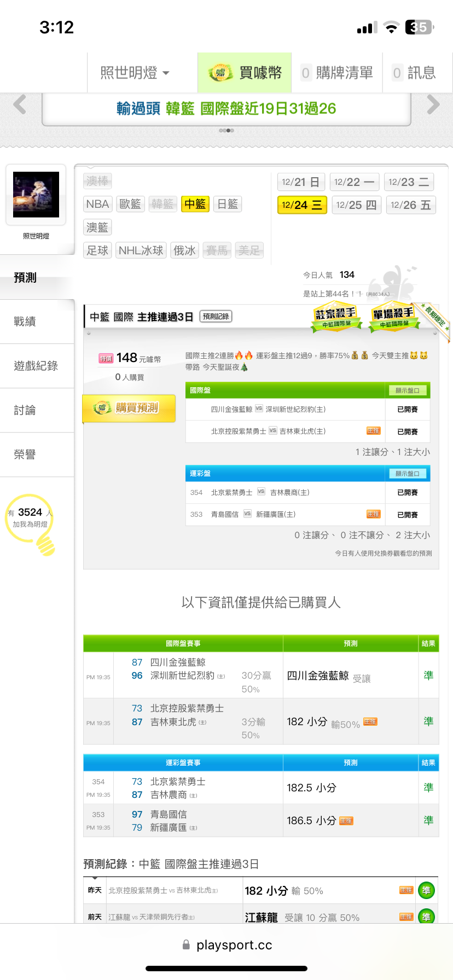Open the 輸過頭 韓籃 國際盤 banner
The image size is (453, 980).
(226, 109)
